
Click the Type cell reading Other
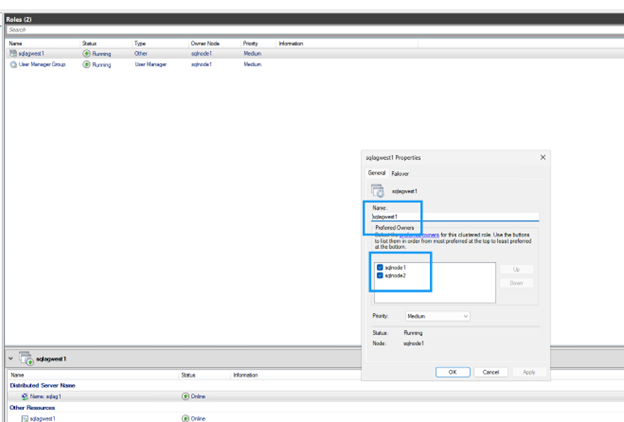(x=141, y=53)
